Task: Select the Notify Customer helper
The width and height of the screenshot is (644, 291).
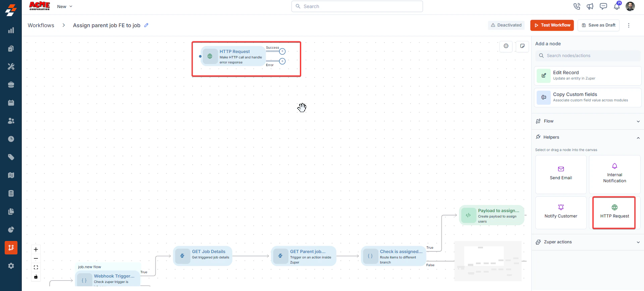Action: click(x=561, y=212)
